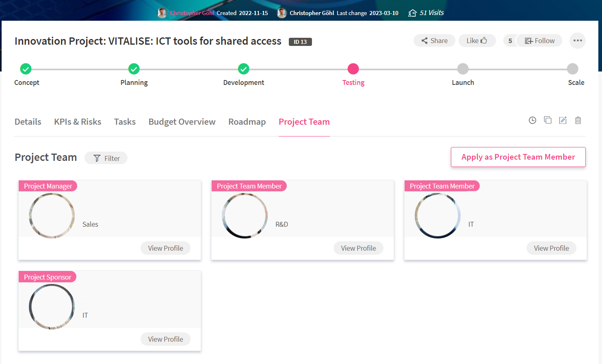This screenshot has height=364, width=602.
Task: Click the creator avatar beside Created date
Action: (162, 13)
